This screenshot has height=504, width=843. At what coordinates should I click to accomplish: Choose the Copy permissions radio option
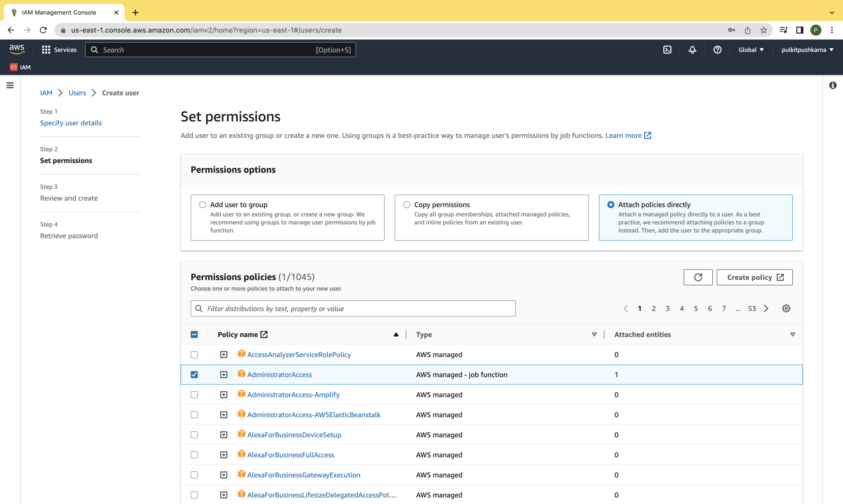tap(406, 205)
